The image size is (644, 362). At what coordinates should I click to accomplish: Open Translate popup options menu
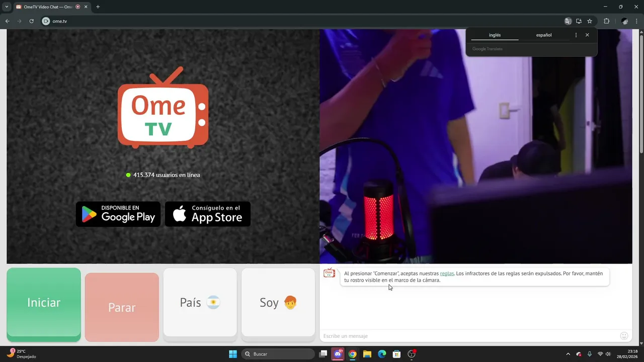click(576, 35)
